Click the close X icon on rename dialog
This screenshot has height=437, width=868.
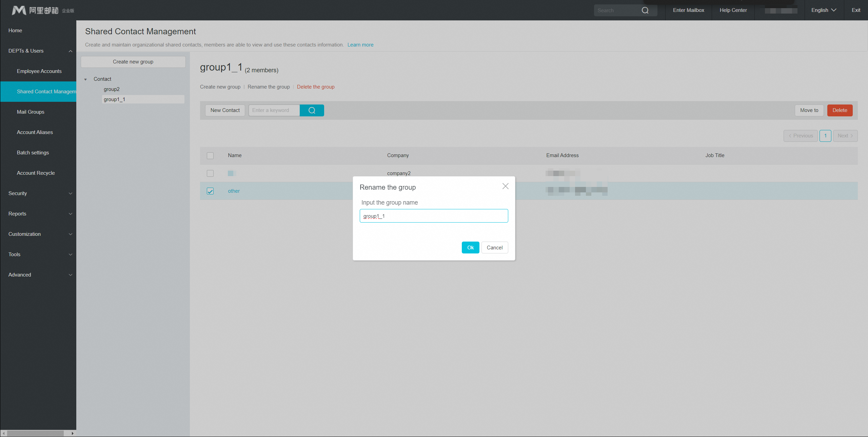click(506, 186)
